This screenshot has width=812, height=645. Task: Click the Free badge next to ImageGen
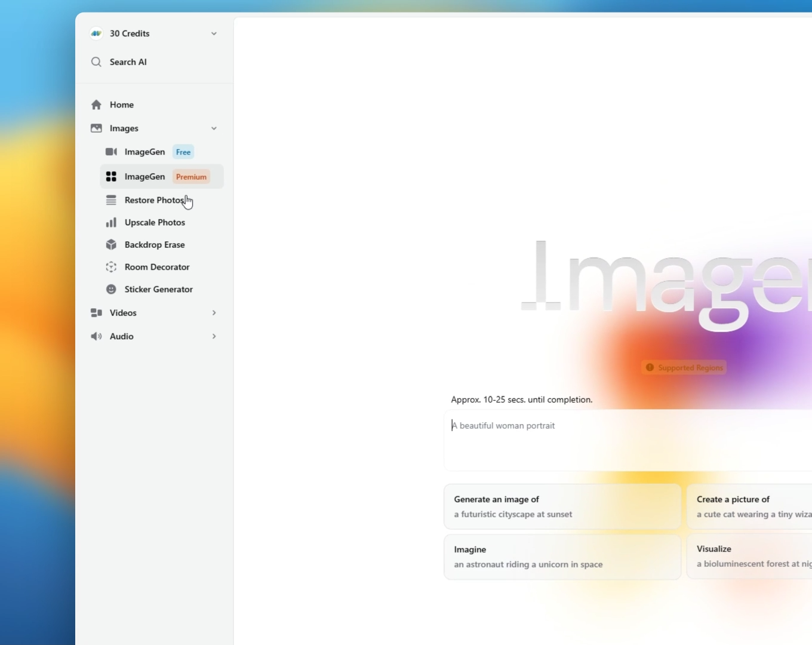pos(183,152)
